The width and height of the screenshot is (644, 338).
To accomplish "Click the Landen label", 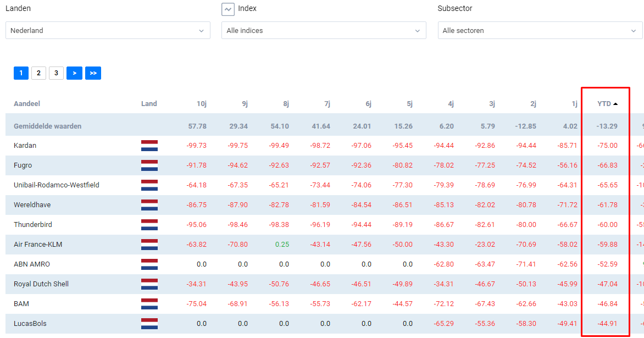I will (x=18, y=8).
